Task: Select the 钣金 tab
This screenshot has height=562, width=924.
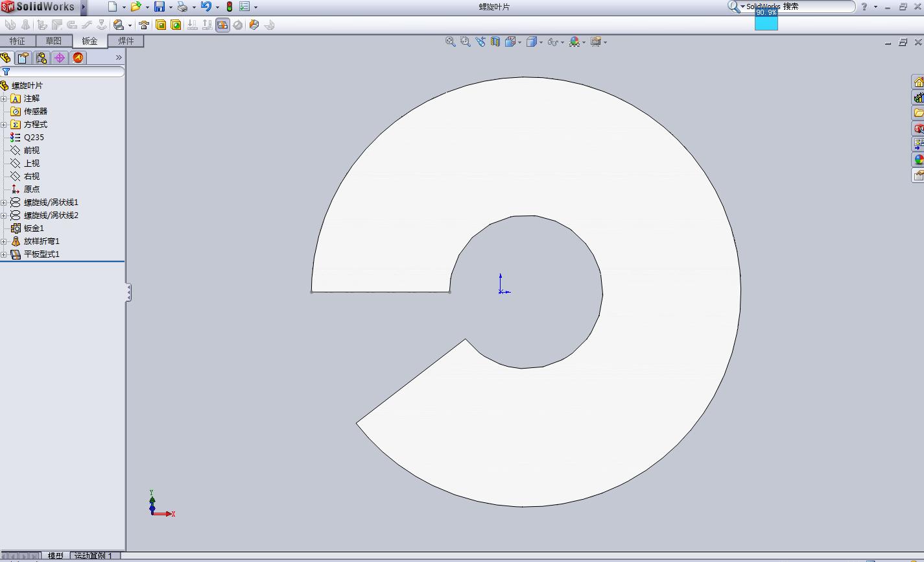Action: [x=89, y=41]
